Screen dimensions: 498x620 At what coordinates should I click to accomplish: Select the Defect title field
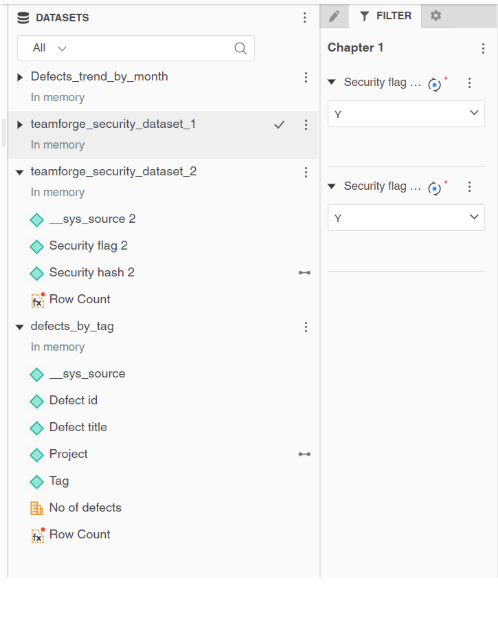click(78, 427)
